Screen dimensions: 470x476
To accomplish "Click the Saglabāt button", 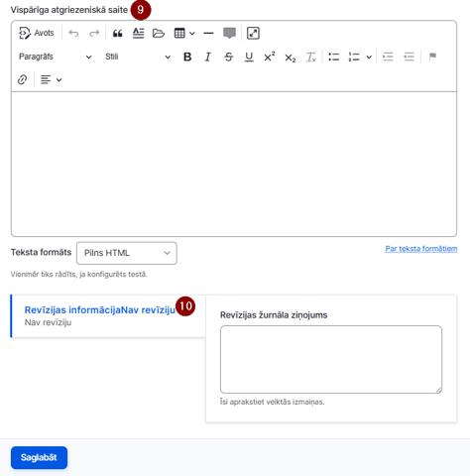I will [x=39, y=457].
